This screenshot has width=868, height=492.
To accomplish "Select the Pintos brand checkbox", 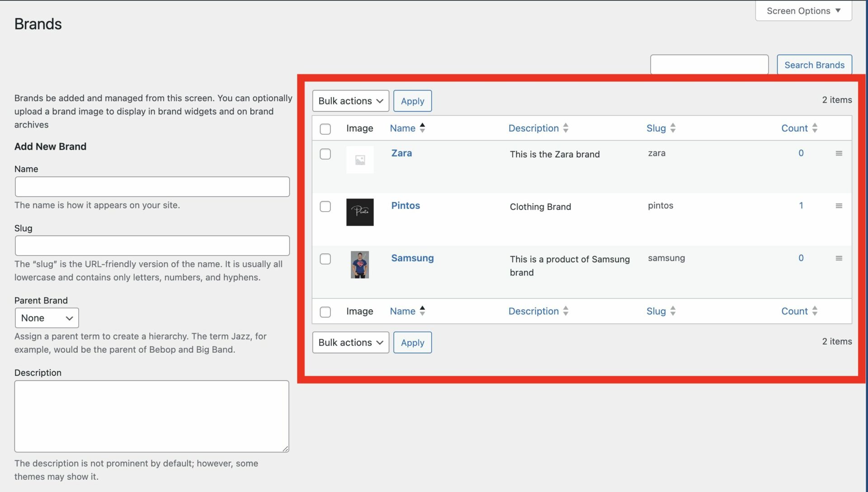I will pyautogui.click(x=325, y=206).
